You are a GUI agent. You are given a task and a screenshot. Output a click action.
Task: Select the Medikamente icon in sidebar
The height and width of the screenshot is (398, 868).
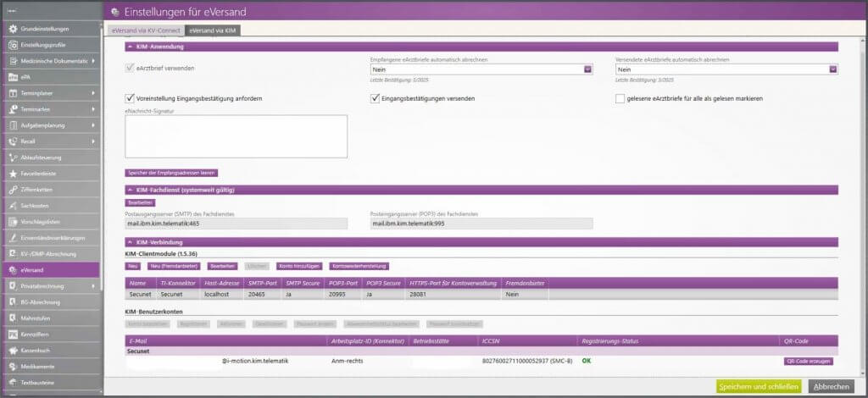13,367
